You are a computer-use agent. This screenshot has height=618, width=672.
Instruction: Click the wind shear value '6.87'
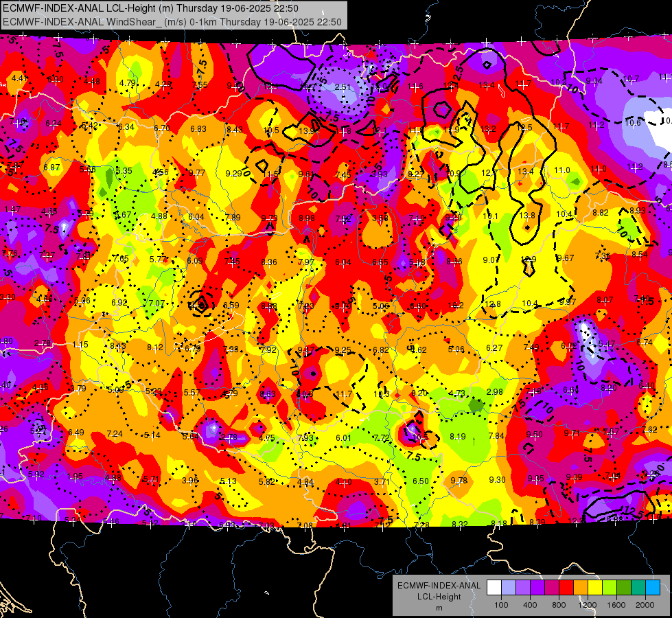pyautogui.click(x=52, y=167)
